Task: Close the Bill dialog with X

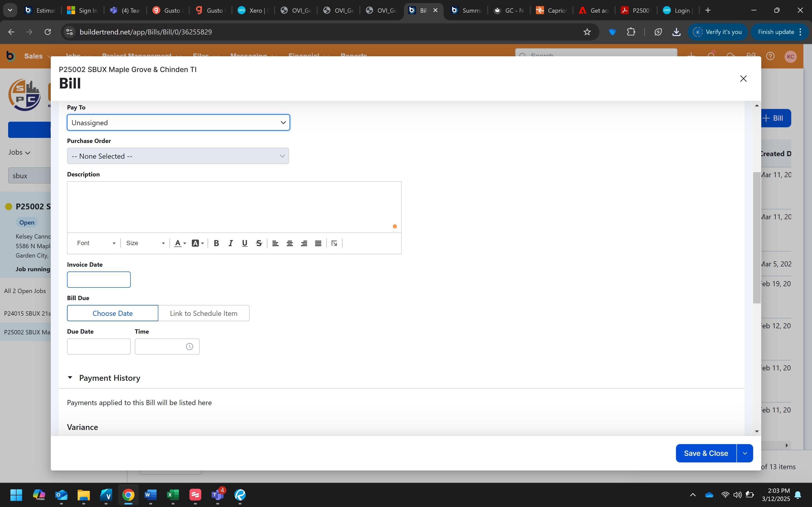Action: pyautogui.click(x=743, y=79)
